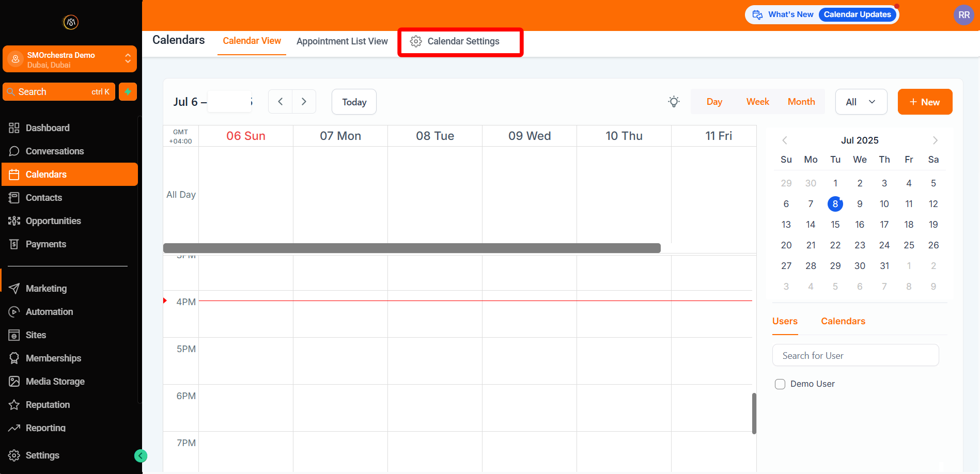Image resolution: width=980 pixels, height=474 pixels.
Task: Click the Today button
Action: pyautogui.click(x=353, y=101)
